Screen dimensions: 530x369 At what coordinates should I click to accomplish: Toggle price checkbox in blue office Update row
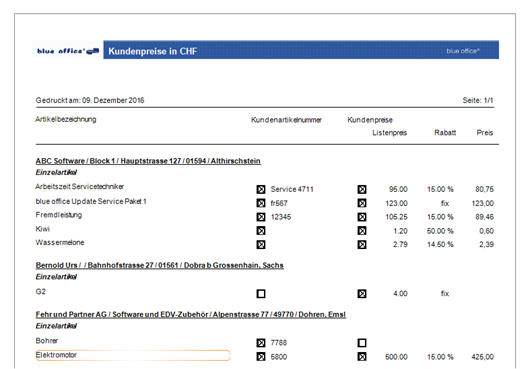tap(362, 203)
